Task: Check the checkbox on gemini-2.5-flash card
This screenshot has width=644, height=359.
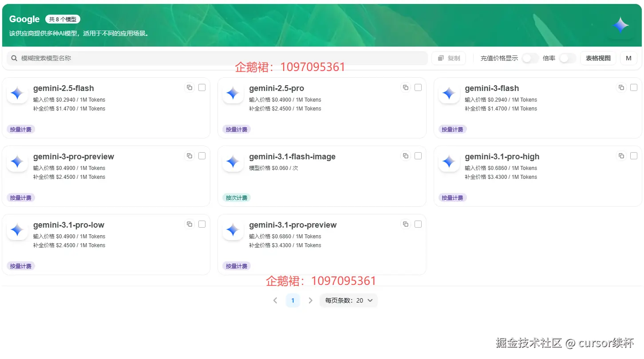Action: point(202,87)
